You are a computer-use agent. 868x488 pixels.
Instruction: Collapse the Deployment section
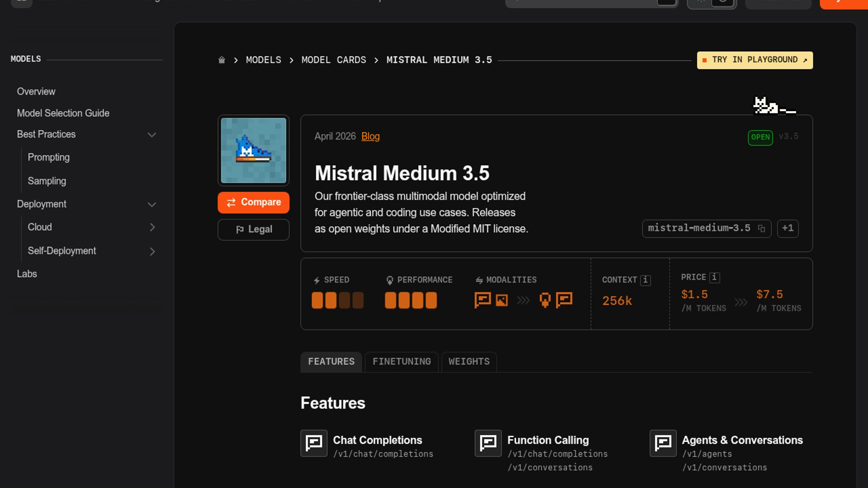pos(152,204)
